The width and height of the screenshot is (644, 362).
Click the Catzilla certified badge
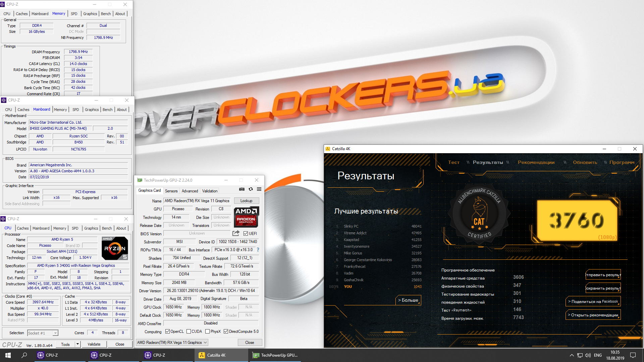[x=479, y=213]
